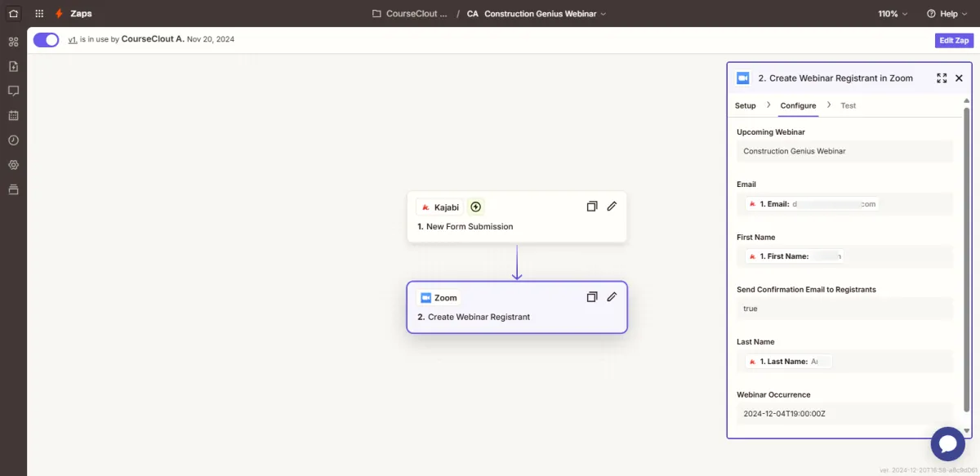
Task: Click the Edit Zap button
Action: [955, 40]
